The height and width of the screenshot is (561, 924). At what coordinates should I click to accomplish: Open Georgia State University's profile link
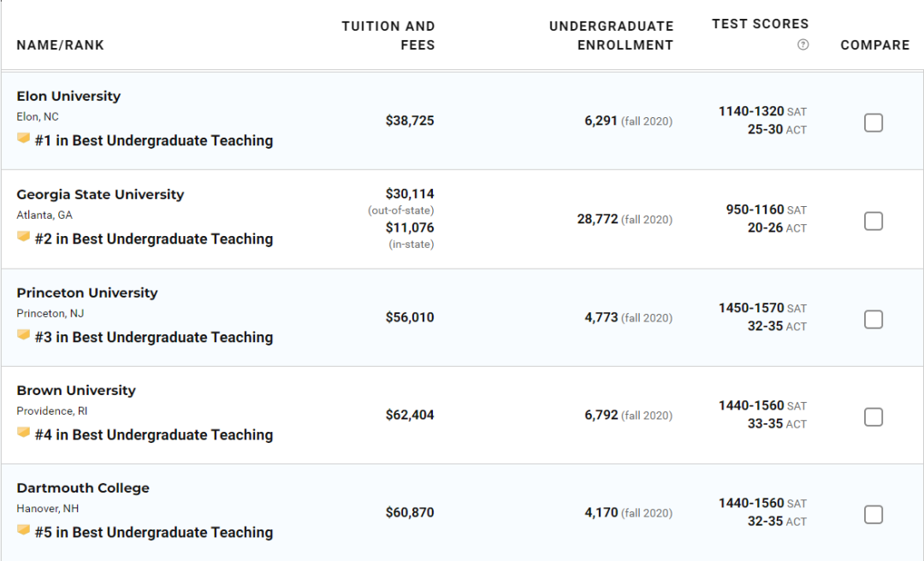pos(100,195)
